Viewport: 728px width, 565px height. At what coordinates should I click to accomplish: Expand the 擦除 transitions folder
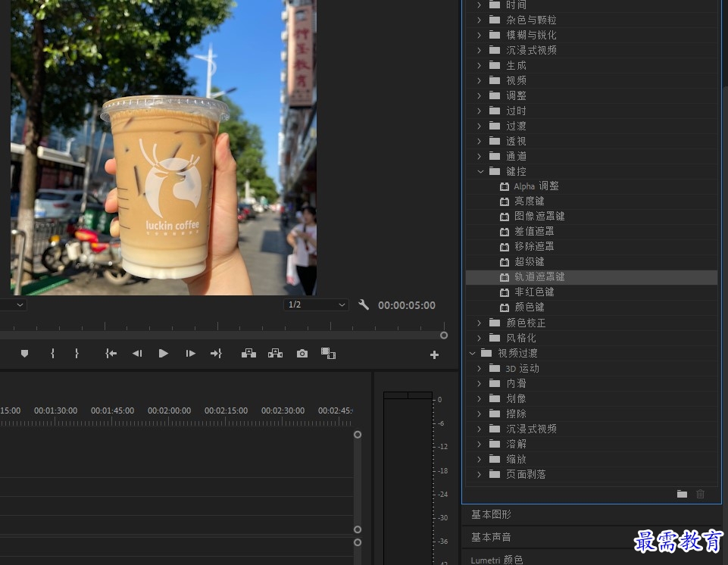[x=479, y=414]
